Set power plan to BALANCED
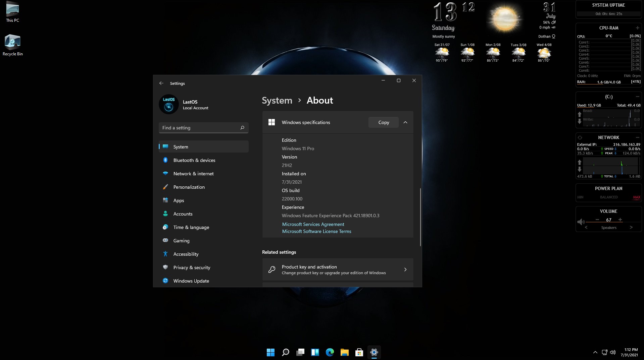This screenshot has width=644, height=360. pos(609,197)
